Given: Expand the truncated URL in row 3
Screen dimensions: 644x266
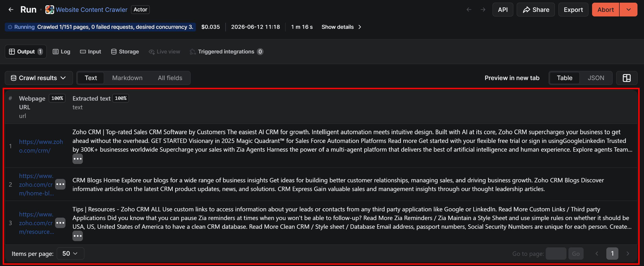Looking at the screenshot, I should 60,223.
